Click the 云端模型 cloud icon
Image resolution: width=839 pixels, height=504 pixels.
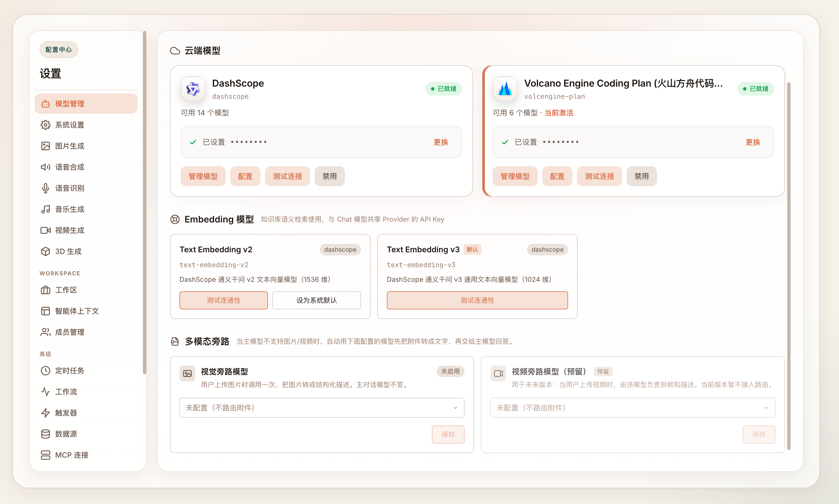pos(175,51)
